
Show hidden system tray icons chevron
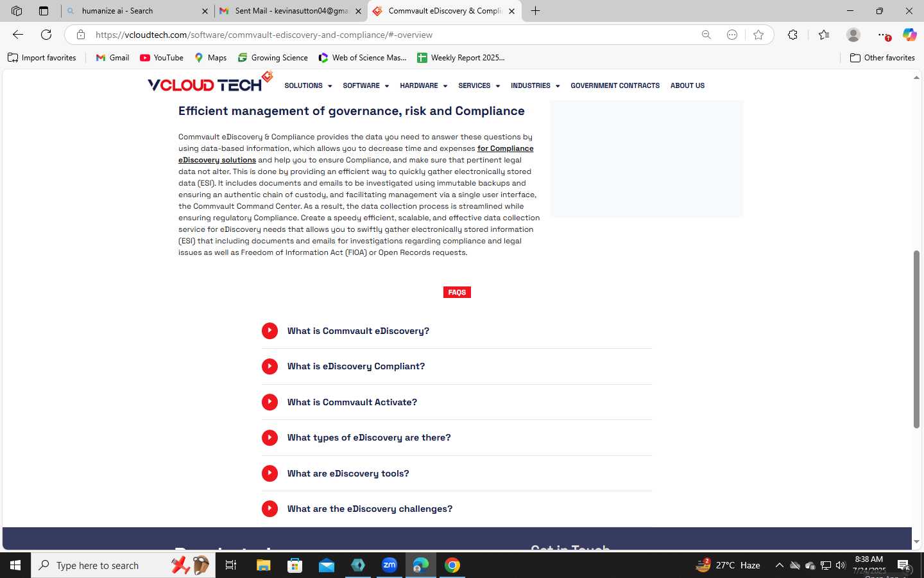(779, 565)
